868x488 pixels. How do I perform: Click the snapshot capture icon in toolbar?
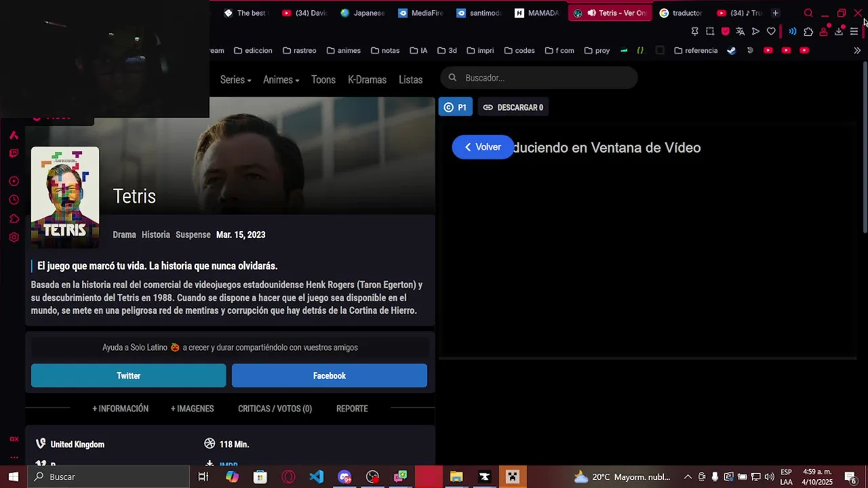coord(710,31)
